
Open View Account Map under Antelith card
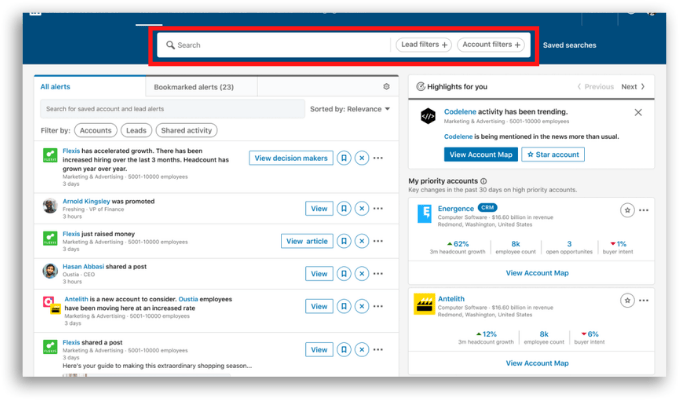[537, 363]
